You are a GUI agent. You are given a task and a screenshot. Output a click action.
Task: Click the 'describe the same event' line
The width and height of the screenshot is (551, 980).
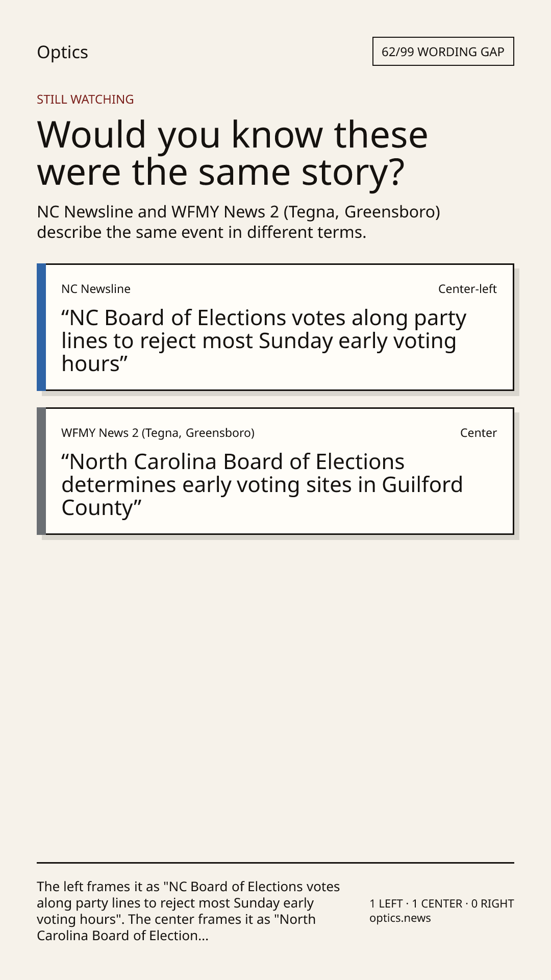coord(202,232)
